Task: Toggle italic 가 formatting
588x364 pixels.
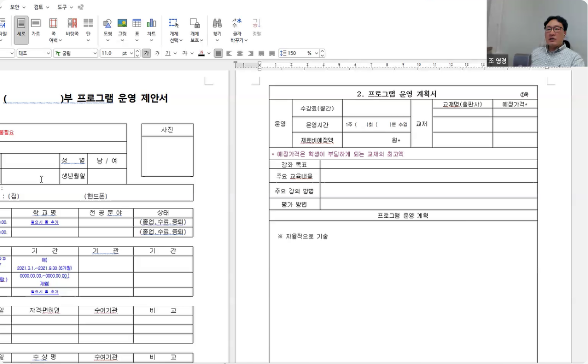Action: [x=157, y=53]
